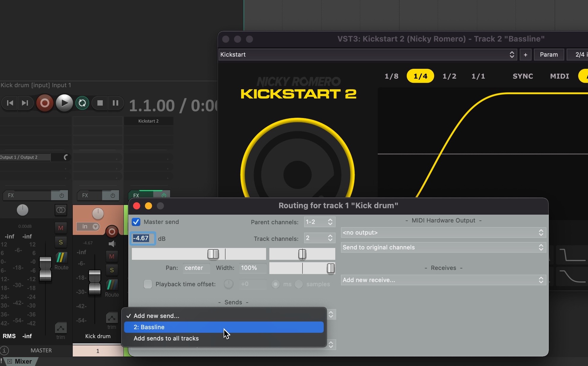Close the Mixer docker tab

(x=10, y=362)
